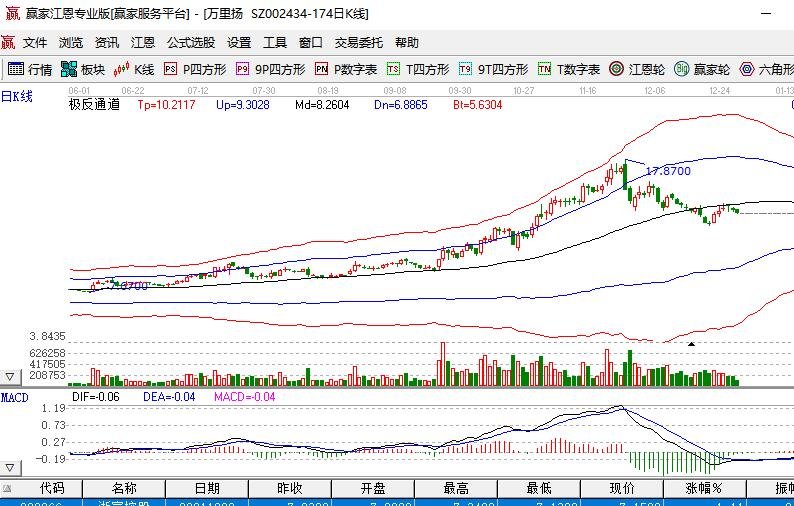Image resolution: width=794 pixels, height=506 pixels.
Task: Open the T四方形 tool
Action: tap(418, 69)
